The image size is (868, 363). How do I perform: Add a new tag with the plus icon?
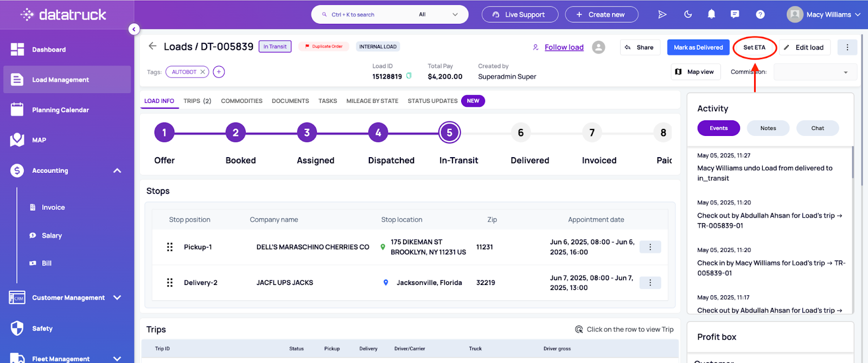219,72
